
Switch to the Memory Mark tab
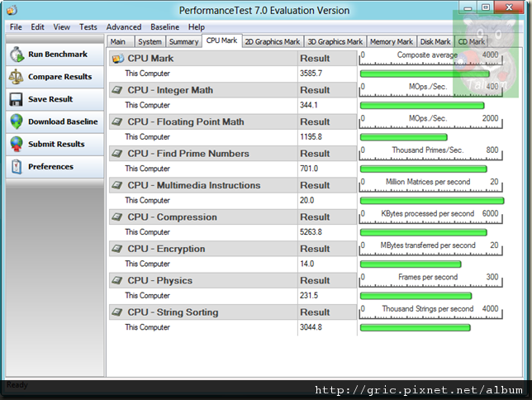click(x=392, y=42)
